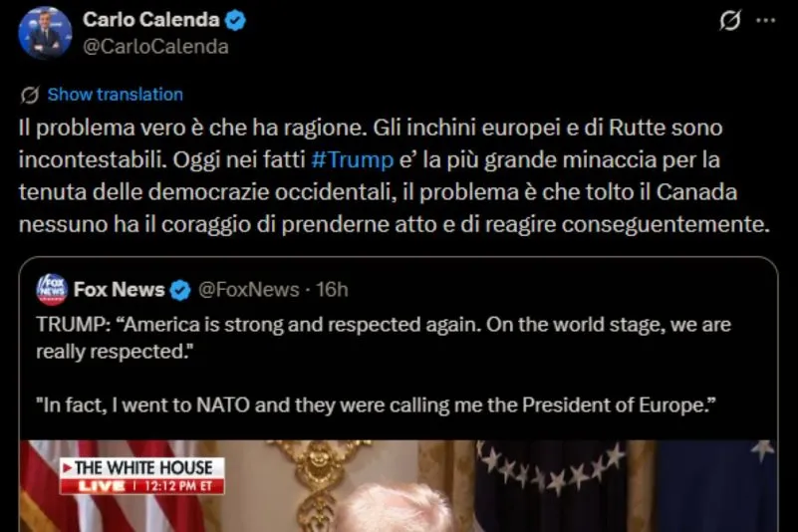Open the Grok icon at top right

[x=730, y=21]
